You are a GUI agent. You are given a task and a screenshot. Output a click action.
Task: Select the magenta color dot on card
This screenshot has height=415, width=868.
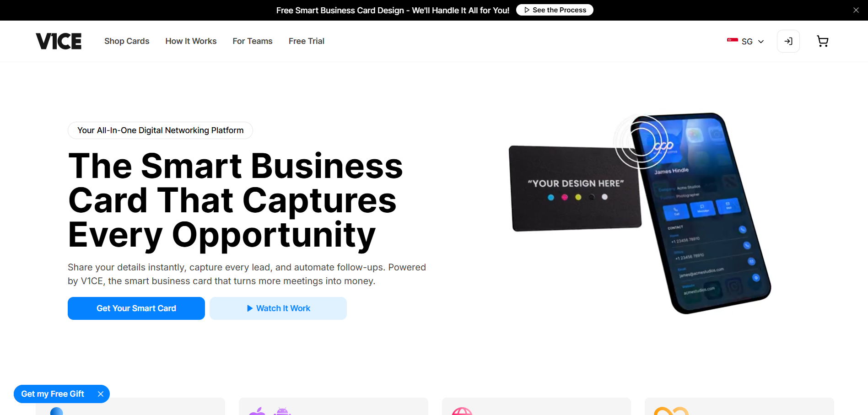coord(565,197)
